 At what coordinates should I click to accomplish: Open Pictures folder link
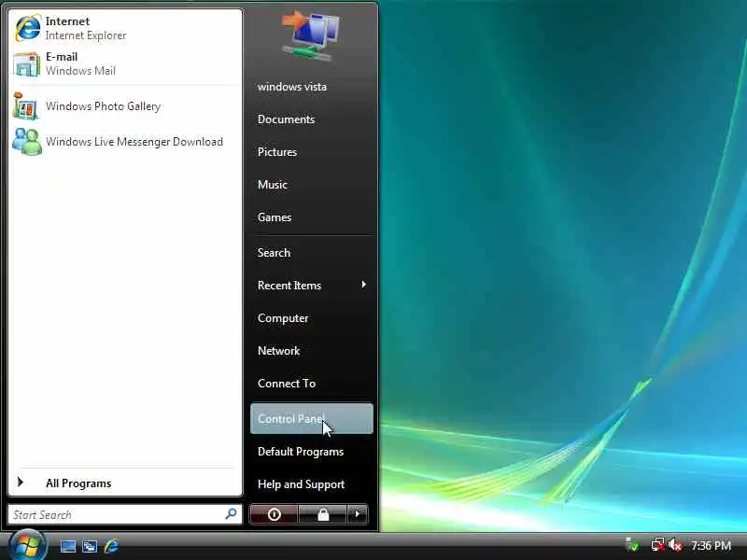pos(276,152)
